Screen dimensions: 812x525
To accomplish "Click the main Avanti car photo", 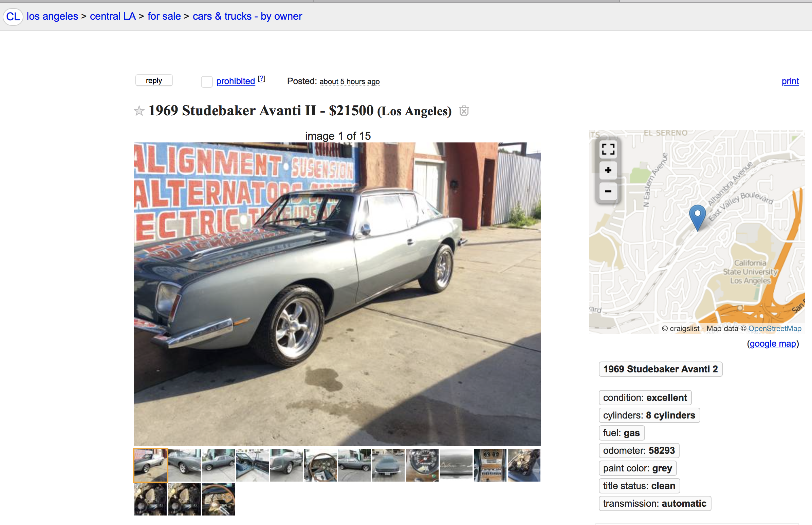I will coord(337,294).
